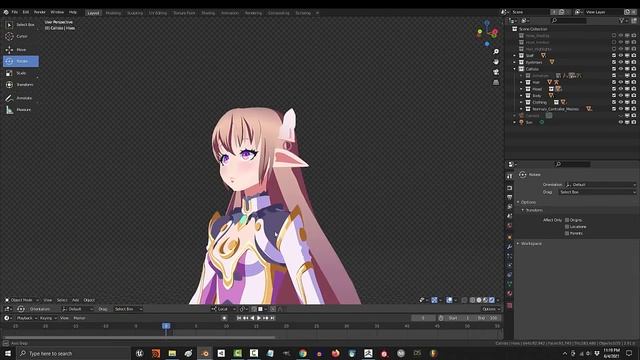Toggle the camera view icon
The width and height of the screenshot is (640, 360).
point(496,72)
